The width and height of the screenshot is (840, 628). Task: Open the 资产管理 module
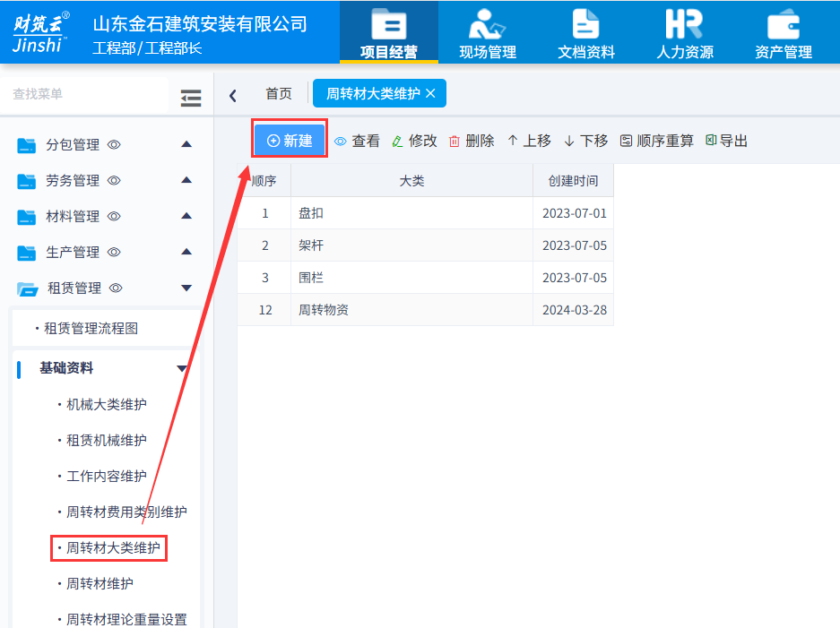pos(784,32)
